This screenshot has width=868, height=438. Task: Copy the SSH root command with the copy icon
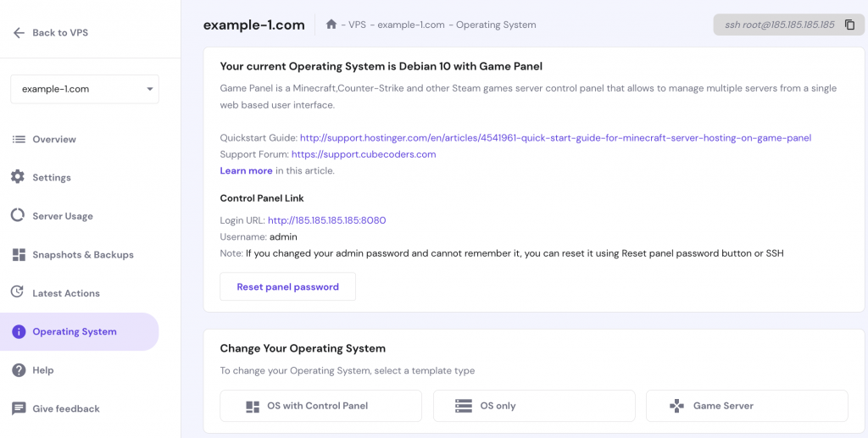click(x=849, y=25)
